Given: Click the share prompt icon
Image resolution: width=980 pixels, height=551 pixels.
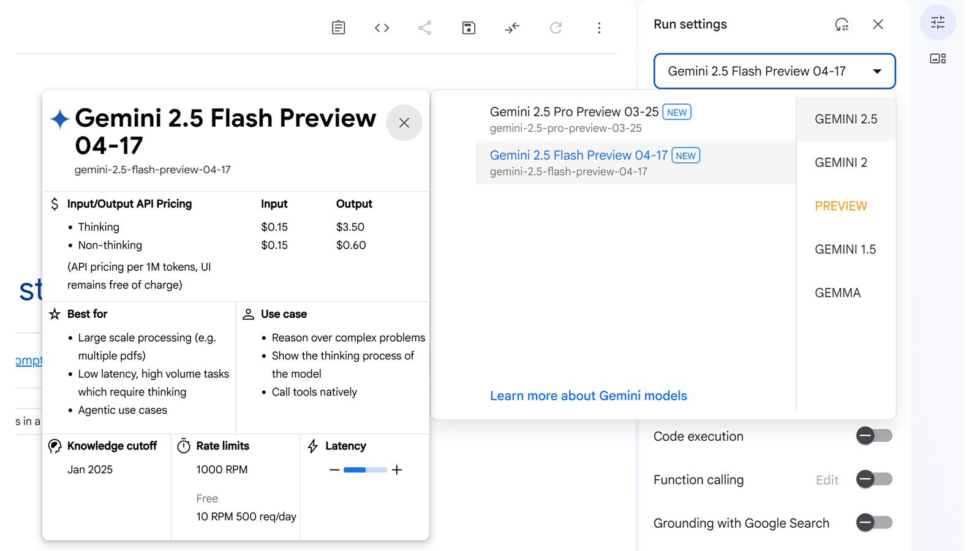Looking at the screenshot, I should click(x=424, y=28).
